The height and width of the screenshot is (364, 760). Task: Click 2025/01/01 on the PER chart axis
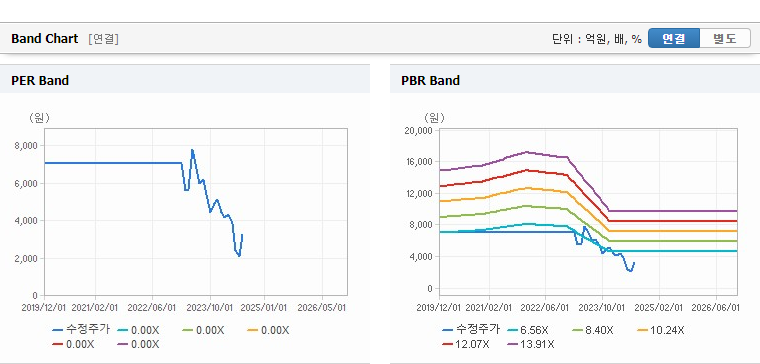point(265,307)
